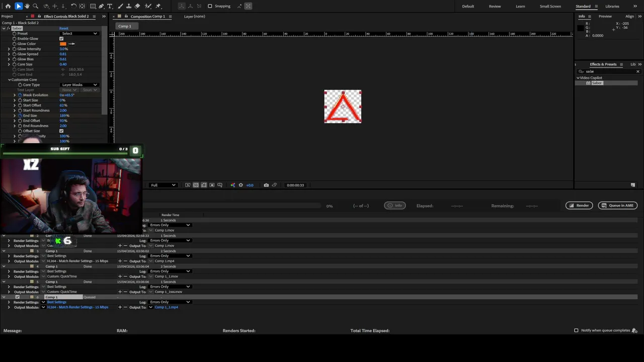644x362 pixels.
Task: Reset the Saber effect
Action: click(x=64, y=28)
